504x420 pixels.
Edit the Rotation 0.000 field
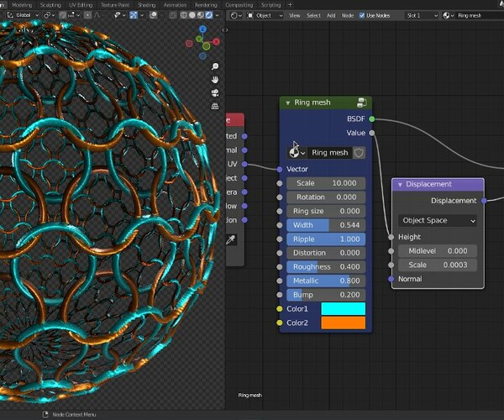326,197
